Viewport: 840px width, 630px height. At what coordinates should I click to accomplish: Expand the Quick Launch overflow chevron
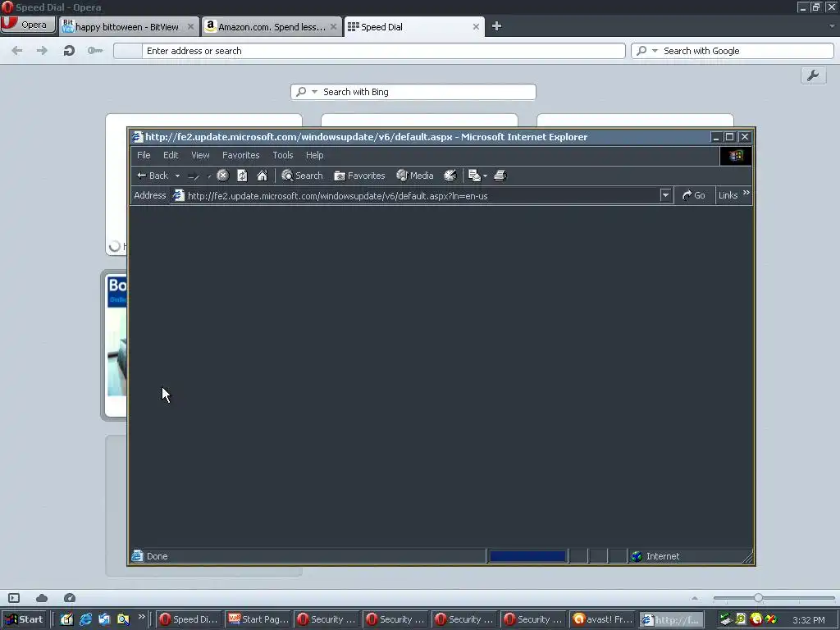point(141,617)
